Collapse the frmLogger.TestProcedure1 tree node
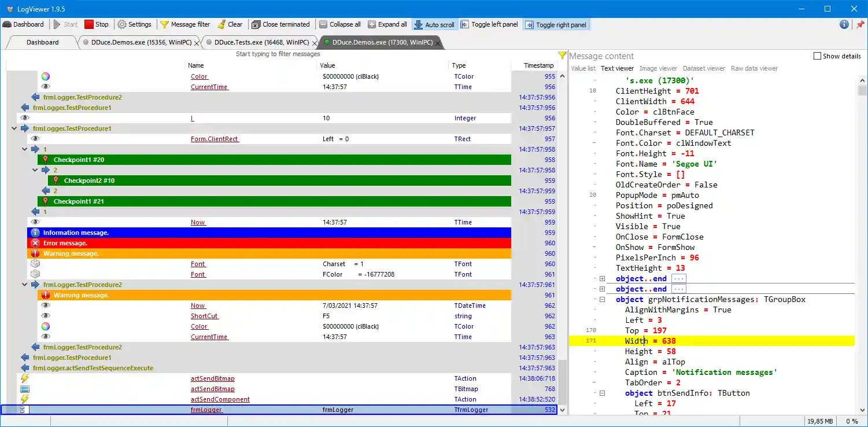 pos(14,128)
